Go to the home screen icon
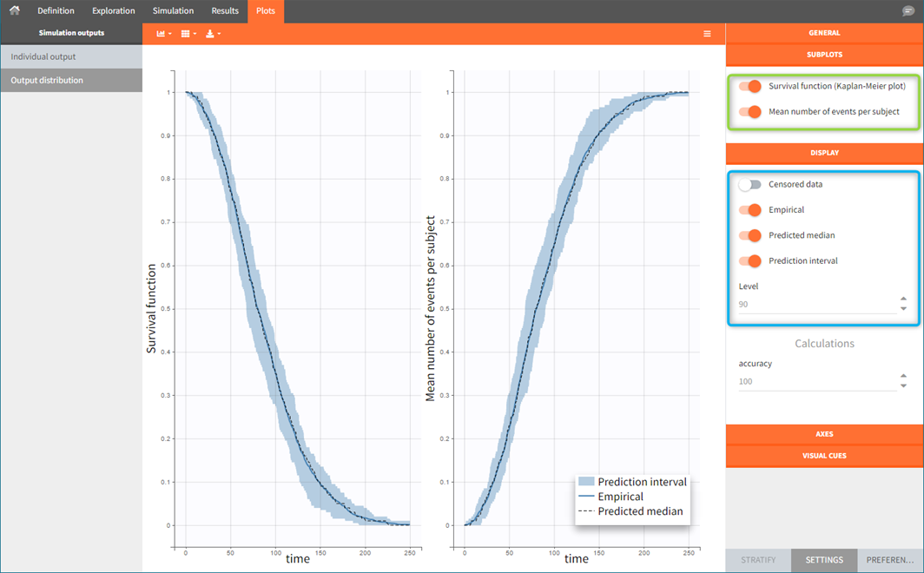This screenshot has width=924, height=573. click(14, 10)
